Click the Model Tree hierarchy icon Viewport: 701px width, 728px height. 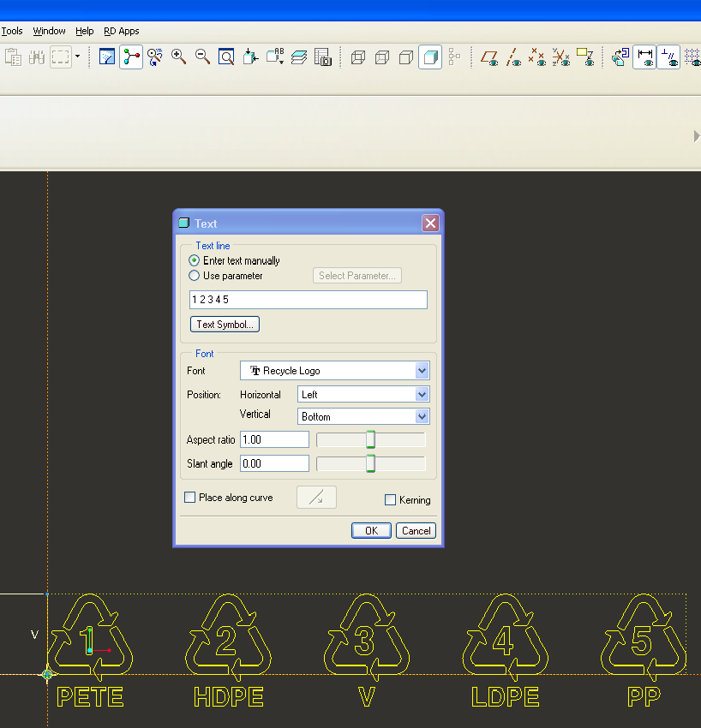[454, 57]
